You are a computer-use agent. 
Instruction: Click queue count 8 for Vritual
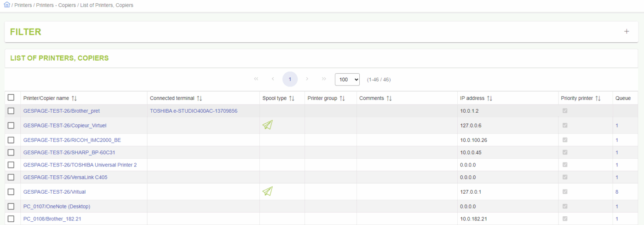pyautogui.click(x=617, y=192)
